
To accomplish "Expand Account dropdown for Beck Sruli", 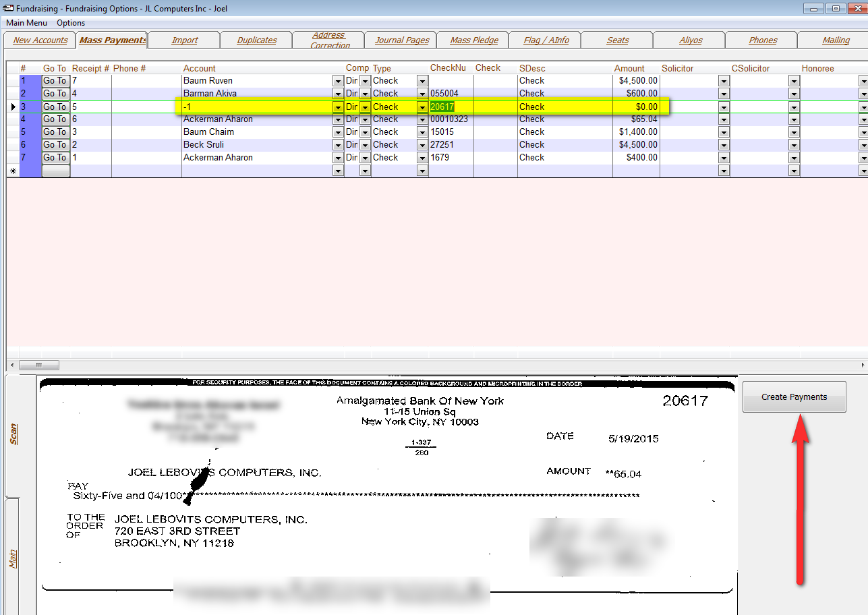I will pos(338,145).
